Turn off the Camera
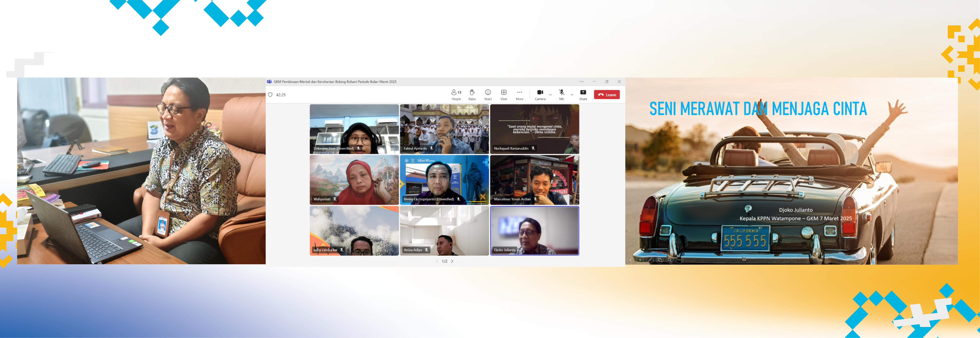The height and width of the screenshot is (338, 980). click(540, 95)
